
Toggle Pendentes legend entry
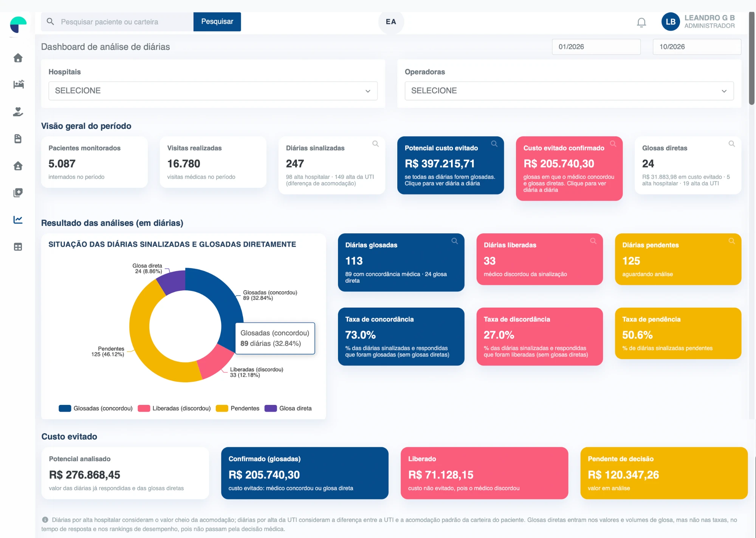pos(237,408)
